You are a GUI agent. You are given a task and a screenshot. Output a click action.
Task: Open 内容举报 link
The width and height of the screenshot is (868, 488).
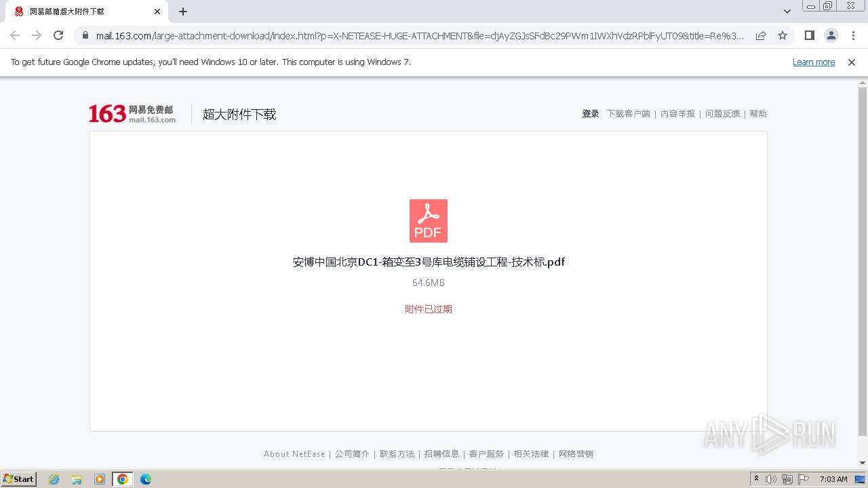(678, 114)
